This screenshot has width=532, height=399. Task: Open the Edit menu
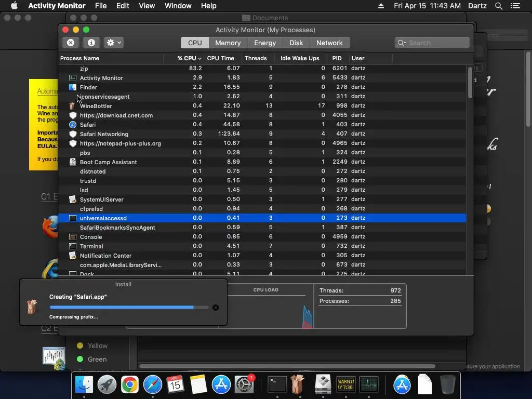(123, 6)
